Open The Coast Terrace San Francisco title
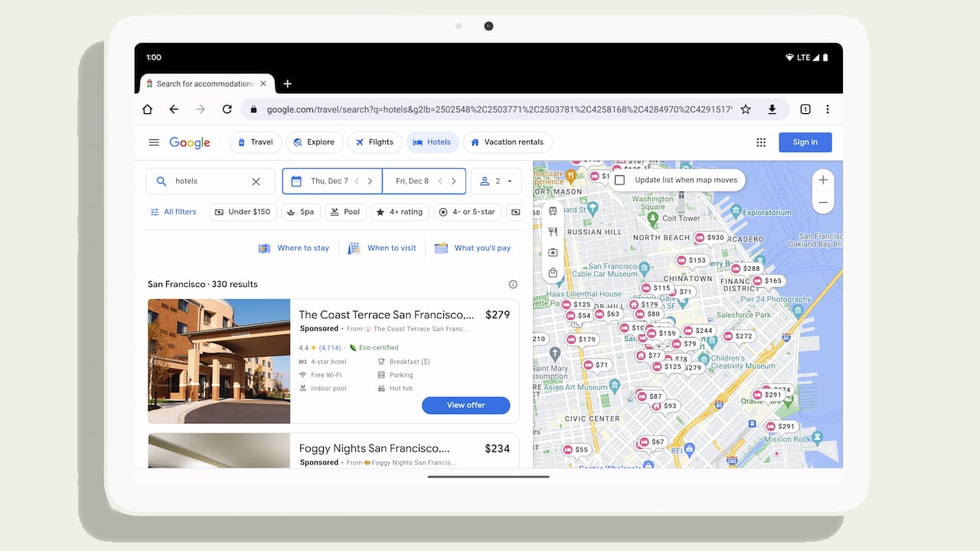This screenshot has width=980, height=551. point(387,315)
